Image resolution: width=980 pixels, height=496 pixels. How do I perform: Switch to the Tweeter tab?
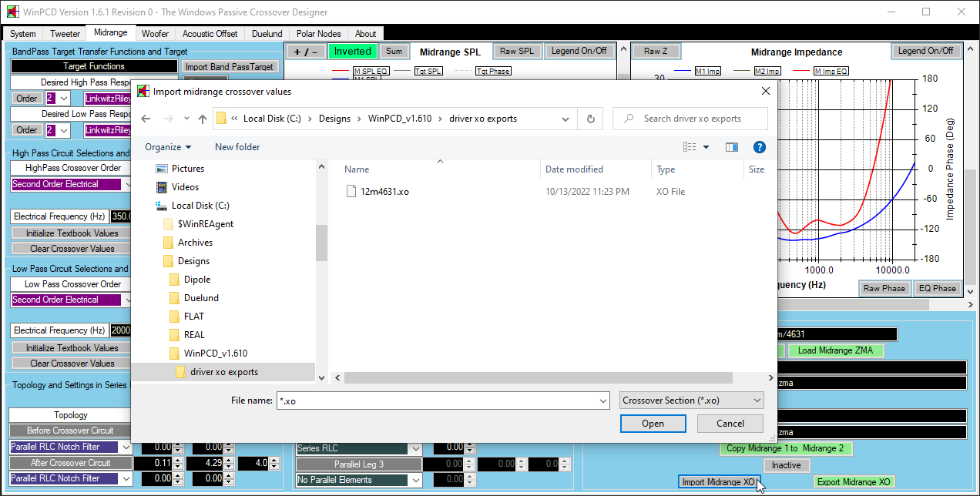click(65, 34)
